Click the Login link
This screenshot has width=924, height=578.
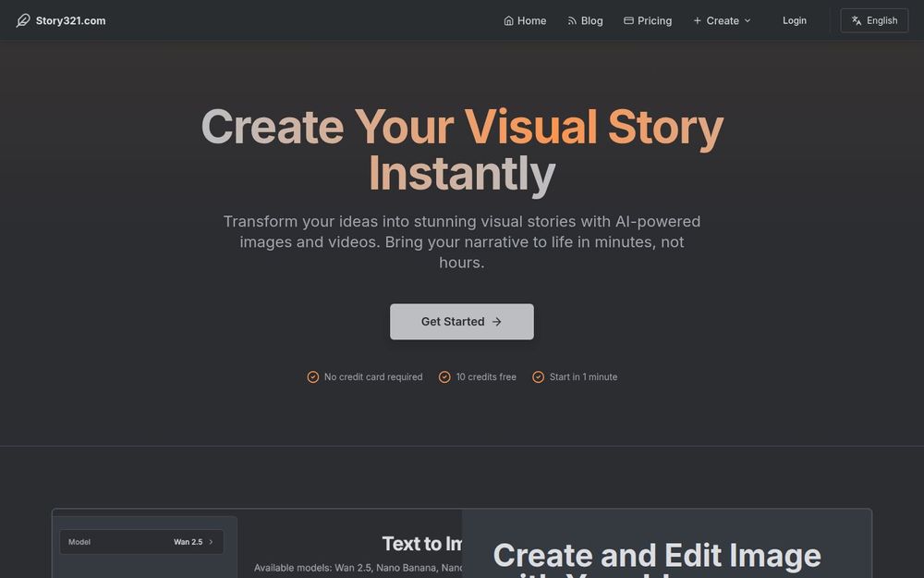pyautogui.click(x=795, y=20)
